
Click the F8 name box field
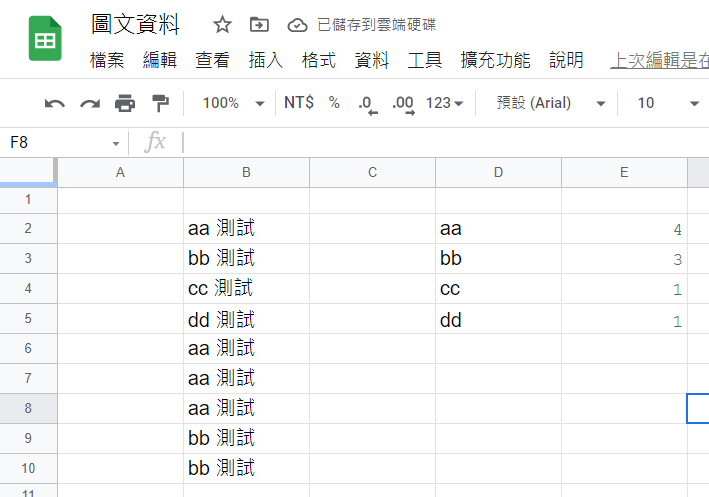point(65,142)
